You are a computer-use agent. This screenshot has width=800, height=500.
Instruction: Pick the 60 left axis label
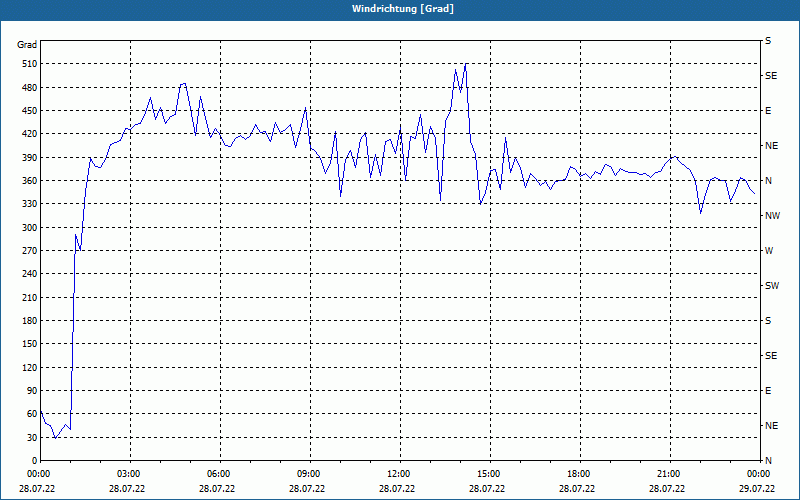[32, 414]
